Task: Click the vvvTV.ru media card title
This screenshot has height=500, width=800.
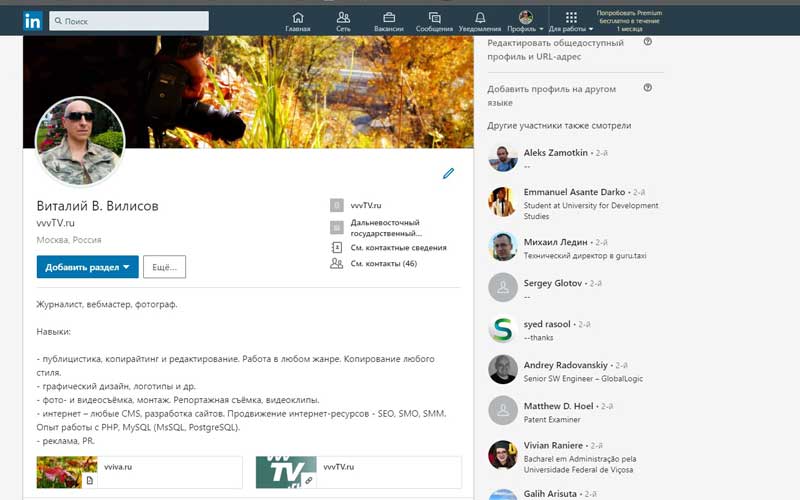Action: click(339, 466)
